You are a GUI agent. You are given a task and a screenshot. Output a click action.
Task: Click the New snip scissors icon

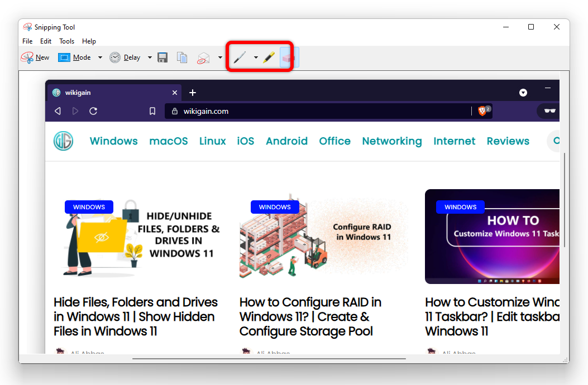27,57
